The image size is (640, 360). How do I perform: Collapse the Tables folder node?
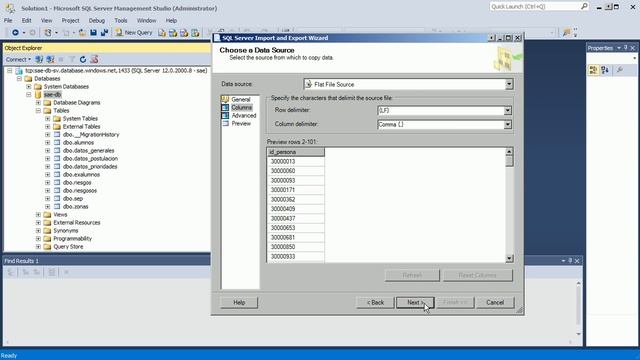click(x=38, y=111)
